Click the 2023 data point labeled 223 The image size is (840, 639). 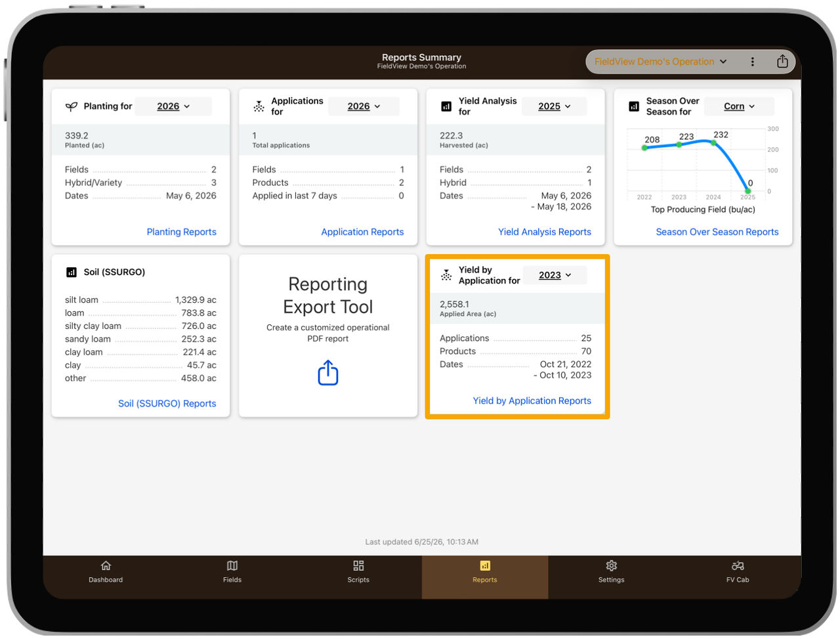coord(679,144)
